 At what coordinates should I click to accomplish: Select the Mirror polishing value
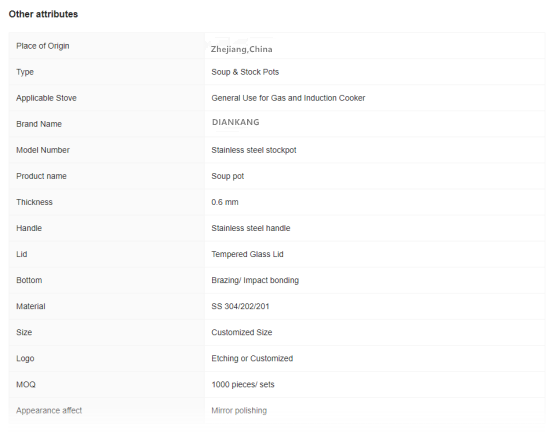pos(239,410)
